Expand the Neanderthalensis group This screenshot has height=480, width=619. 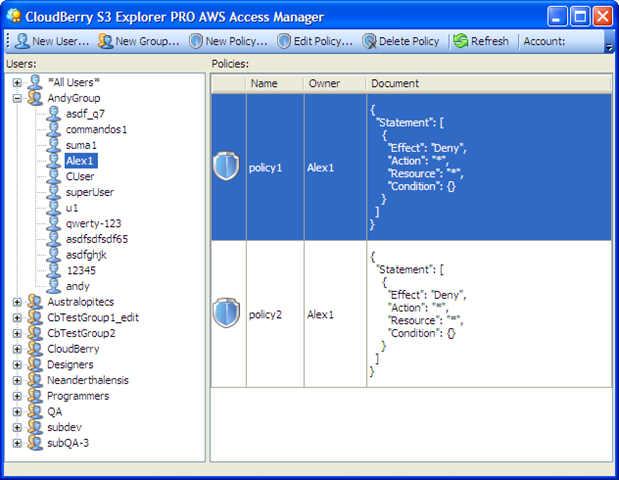17,381
